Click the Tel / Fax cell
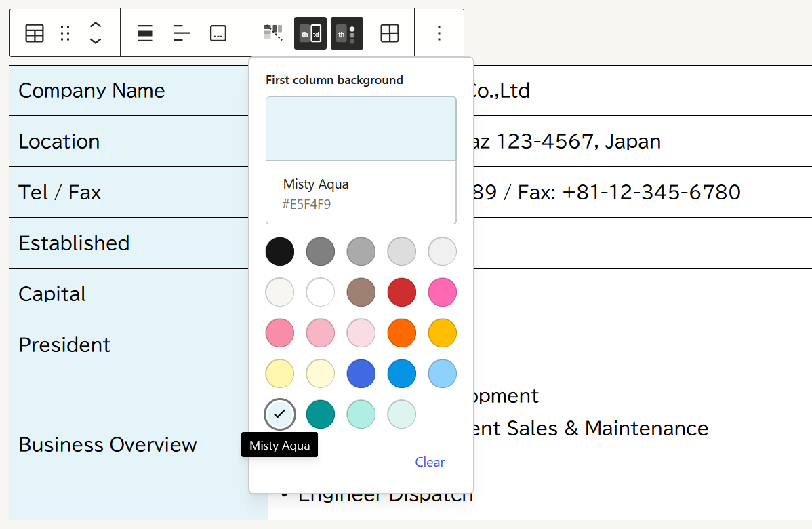The width and height of the screenshot is (812, 529). pyautogui.click(x=129, y=192)
